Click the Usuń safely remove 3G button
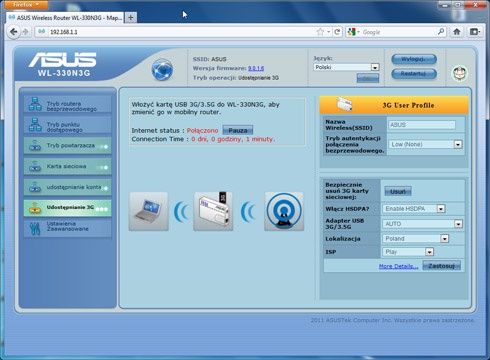Screen dimensions: 490x360 tap(398, 191)
